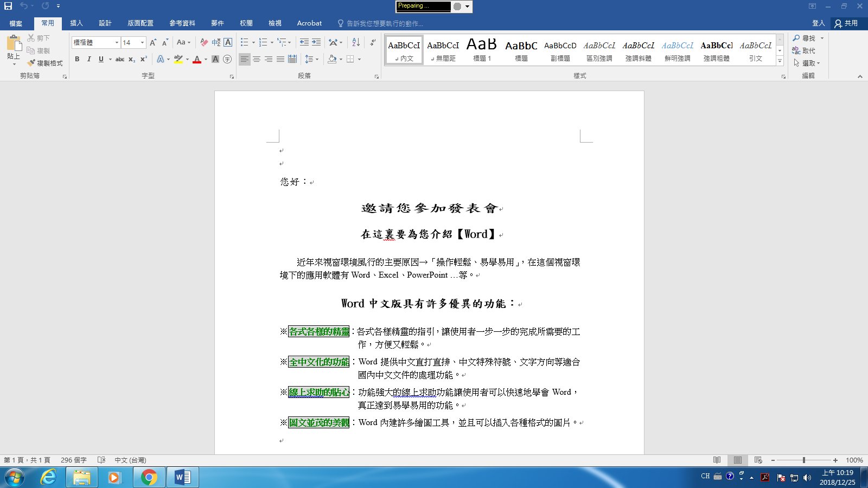Apply distributed alignment

pyautogui.click(x=292, y=59)
